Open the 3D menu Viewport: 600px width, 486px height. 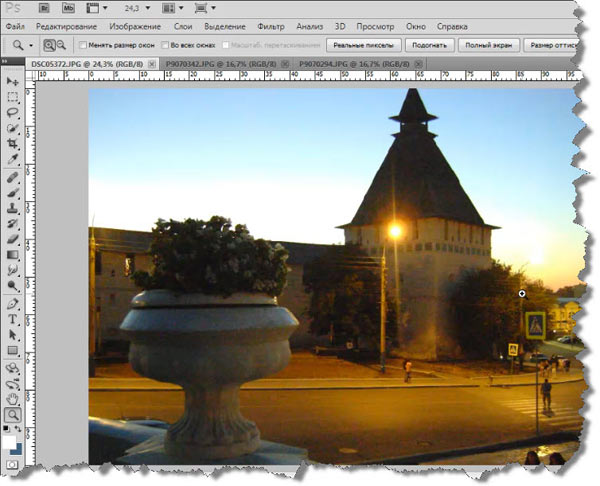point(340,26)
